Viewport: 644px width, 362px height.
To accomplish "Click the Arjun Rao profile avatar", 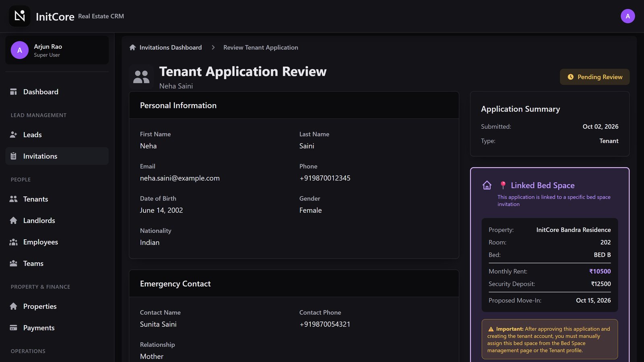I will [20, 50].
